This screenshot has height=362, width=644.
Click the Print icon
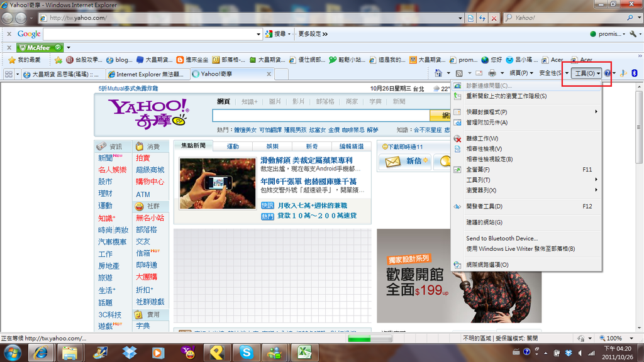click(492, 74)
